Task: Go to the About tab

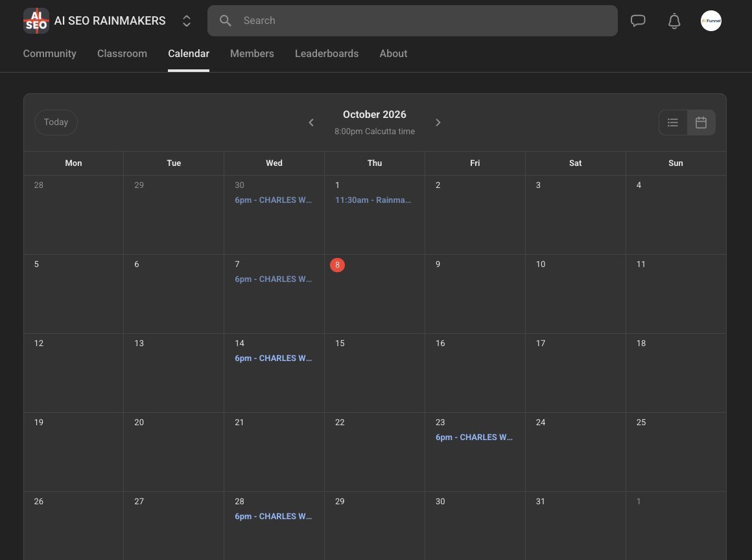Action: coord(394,54)
